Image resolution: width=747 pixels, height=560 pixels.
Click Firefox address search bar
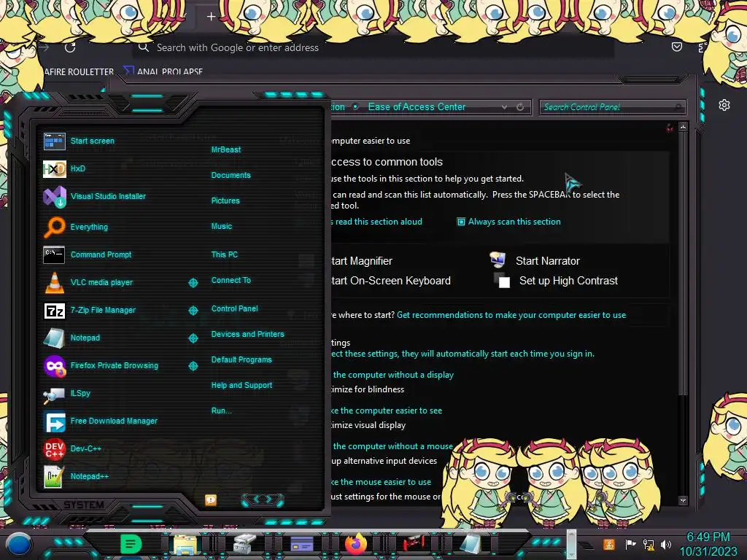(x=373, y=47)
